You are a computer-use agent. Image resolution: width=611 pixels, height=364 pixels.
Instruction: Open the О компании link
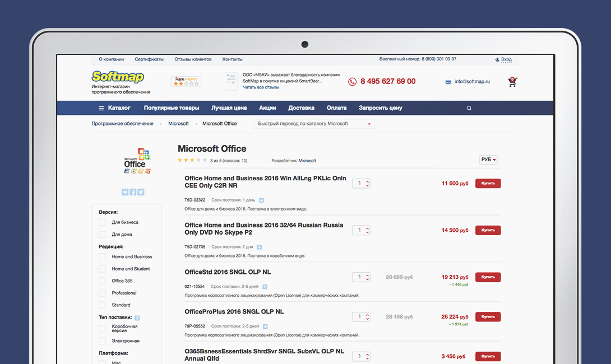pos(111,59)
